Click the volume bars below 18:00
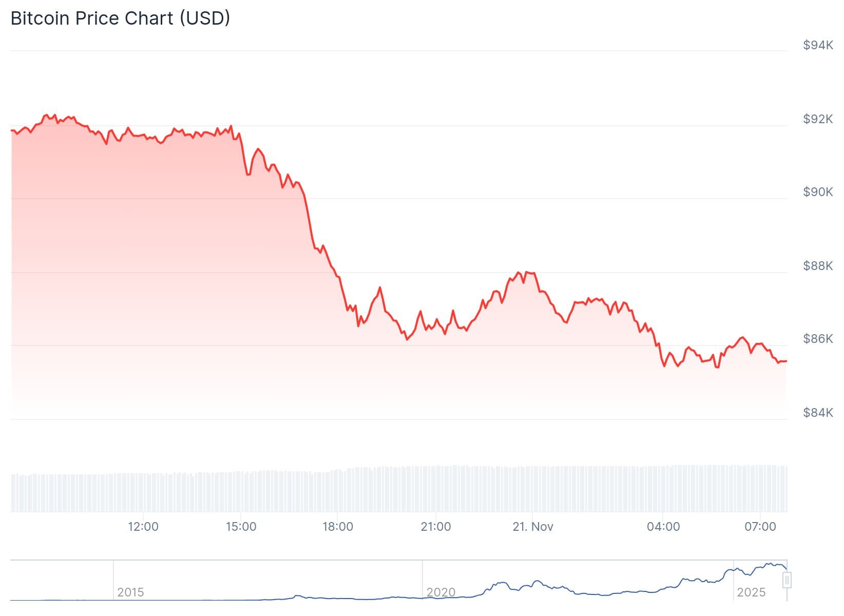The height and width of the screenshot is (616, 844). coord(338,490)
